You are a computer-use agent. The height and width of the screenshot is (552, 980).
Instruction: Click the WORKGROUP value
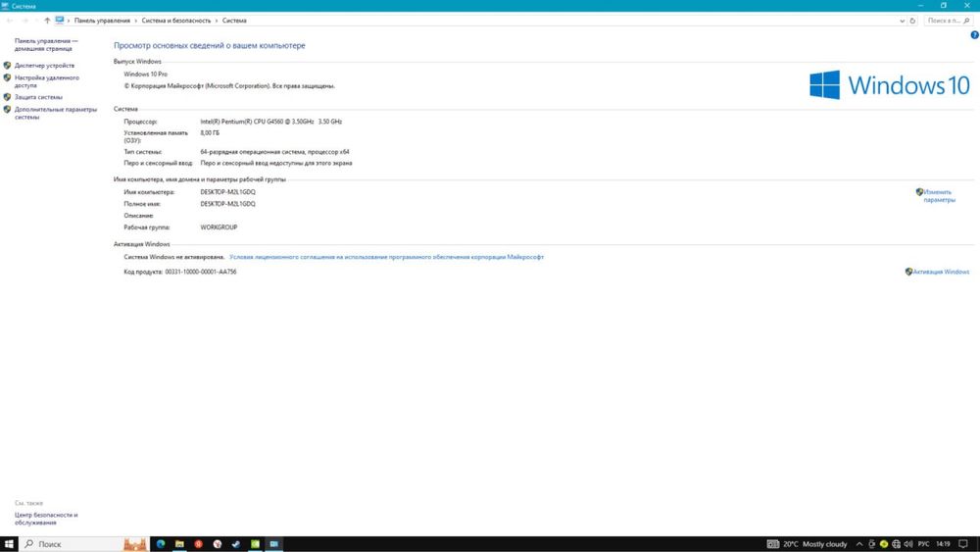tap(219, 227)
